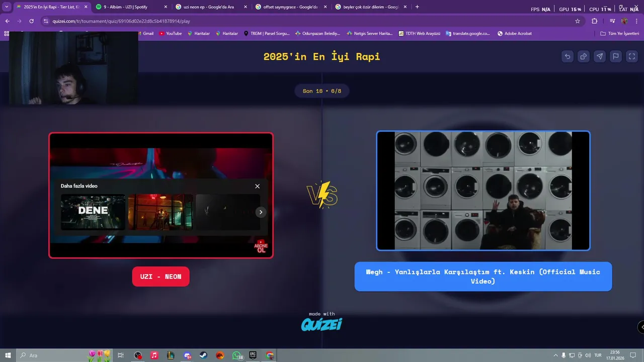
Task: Open Chrome from the taskbar
Action: (270, 355)
